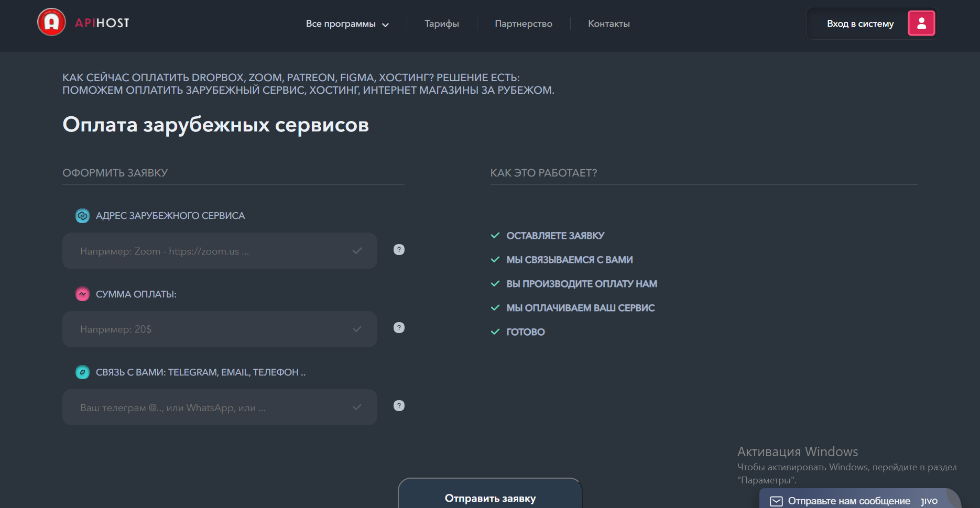The width and height of the screenshot is (980, 508).
Task: Click the pink chart icon beside СУММА ОПЛАТЫ
Action: pyautogui.click(x=82, y=294)
